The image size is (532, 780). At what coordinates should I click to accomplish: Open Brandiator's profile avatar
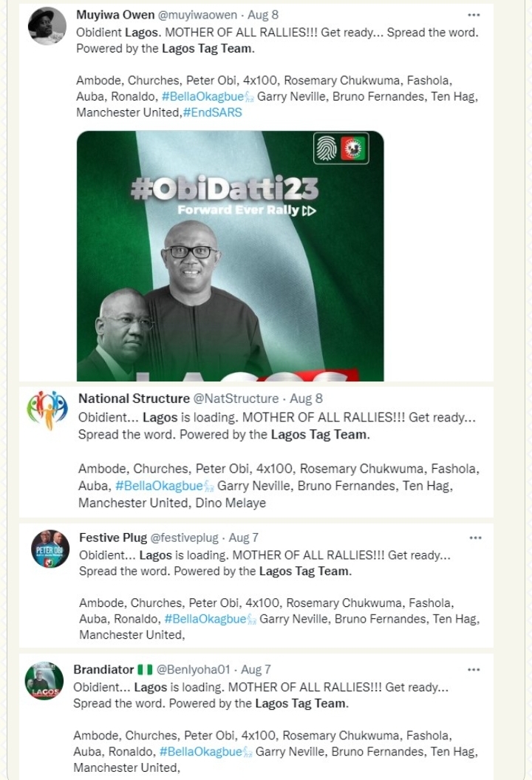[44, 681]
